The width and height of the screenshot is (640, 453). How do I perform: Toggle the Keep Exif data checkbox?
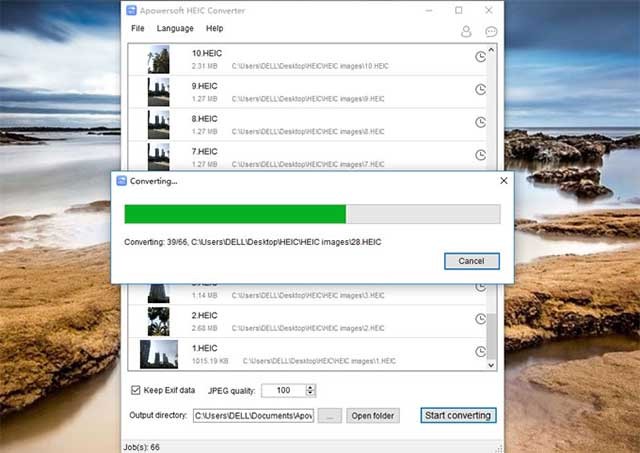pos(136,390)
